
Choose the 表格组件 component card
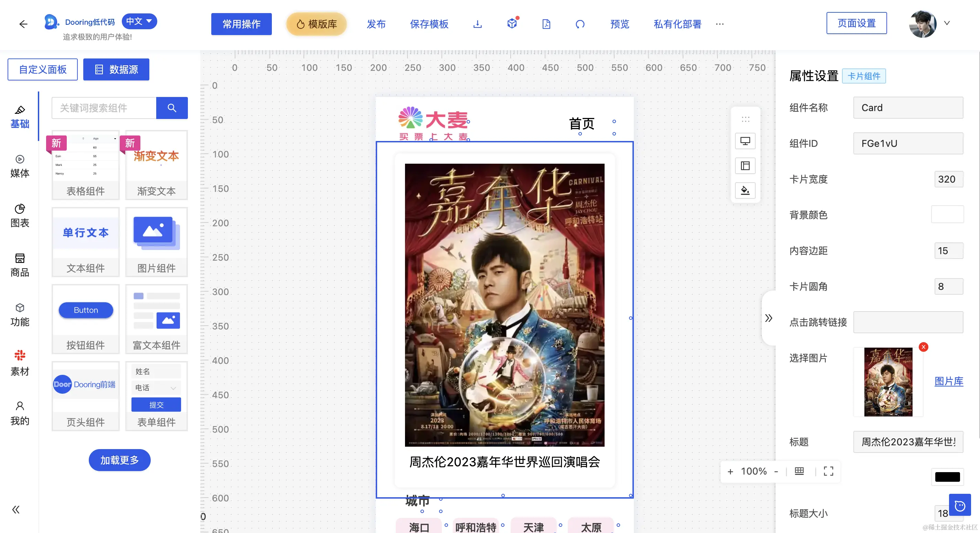point(86,165)
